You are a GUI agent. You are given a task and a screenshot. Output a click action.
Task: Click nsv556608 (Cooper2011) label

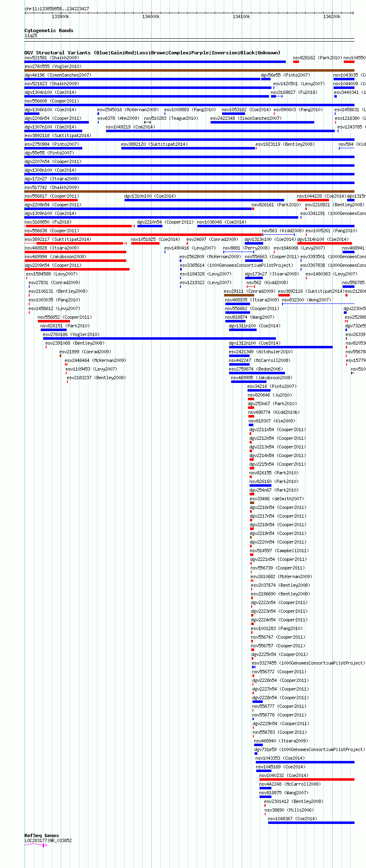click(x=52, y=101)
